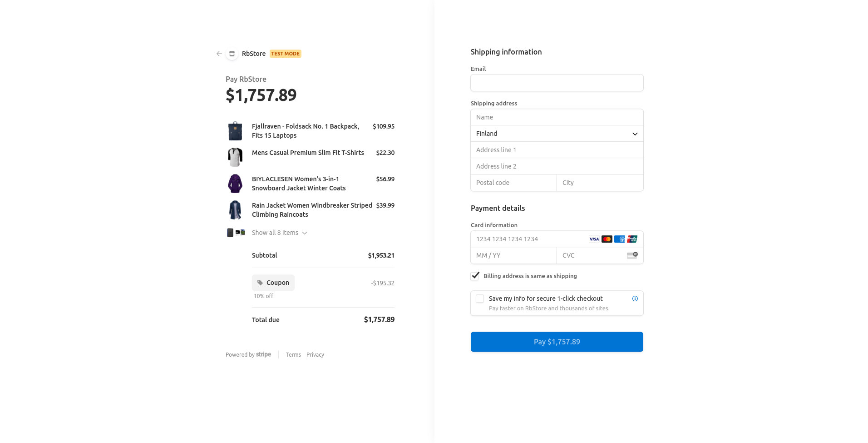Click the Visa card brand icon
The height and width of the screenshot is (443, 868).
pyautogui.click(x=594, y=239)
